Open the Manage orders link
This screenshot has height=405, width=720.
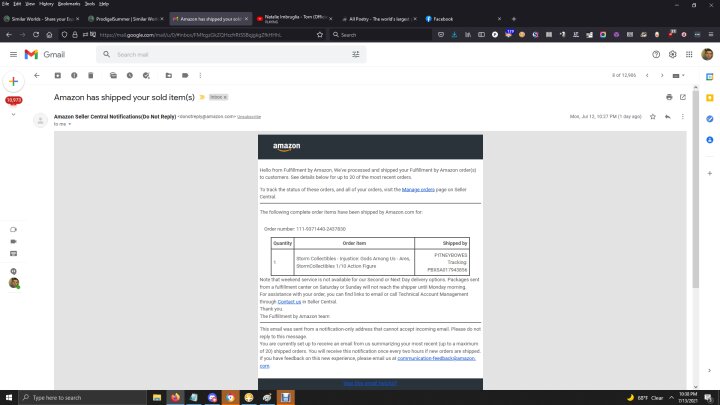point(418,190)
